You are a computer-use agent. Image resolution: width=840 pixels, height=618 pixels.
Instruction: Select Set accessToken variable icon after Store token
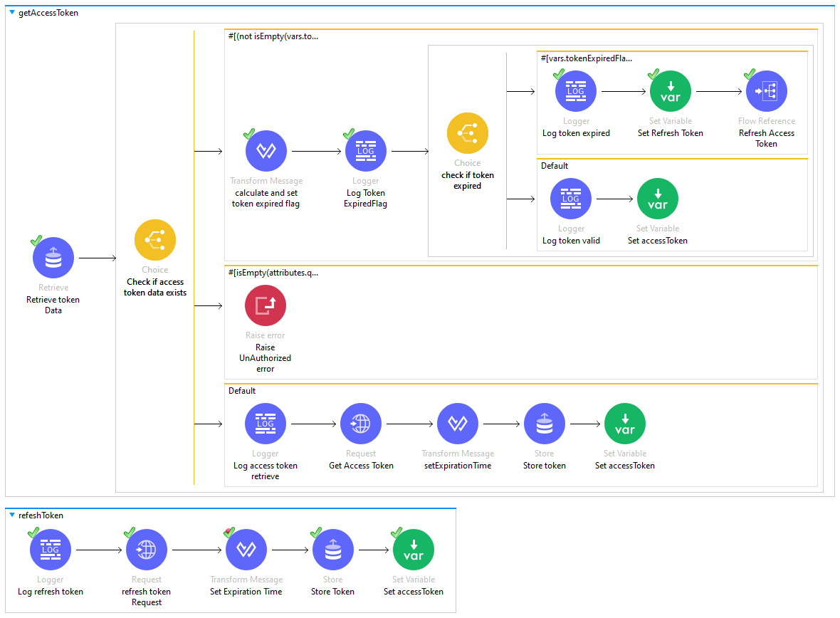[x=624, y=424]
